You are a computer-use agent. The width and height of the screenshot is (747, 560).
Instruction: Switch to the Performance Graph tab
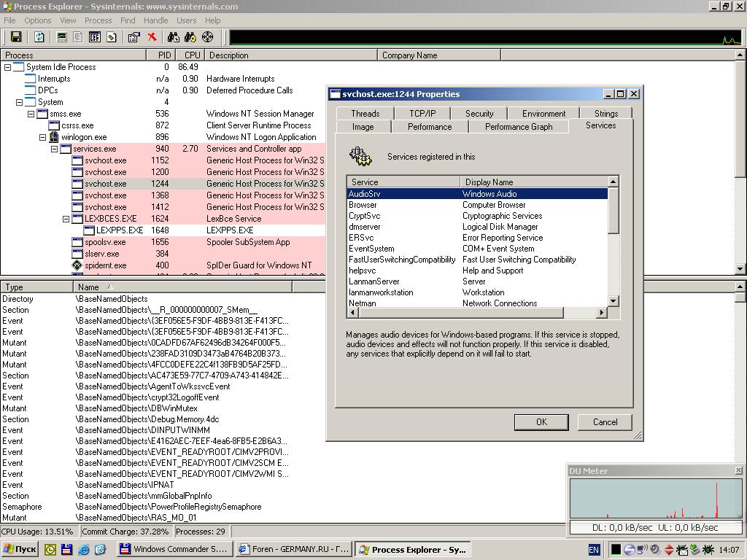pos(519,127)
